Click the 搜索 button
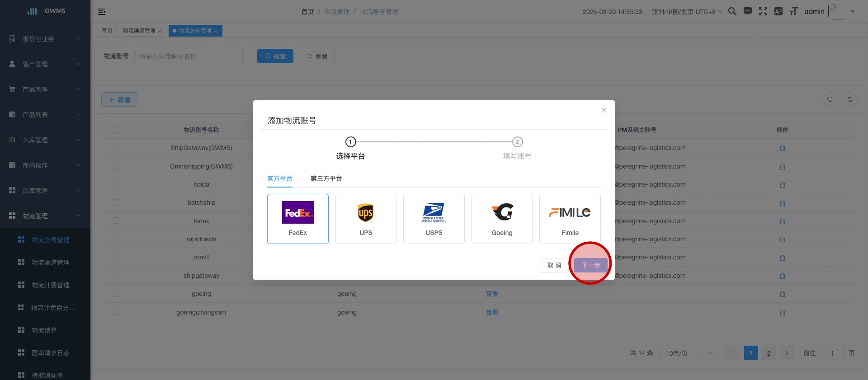Screen dimensions: 868x380 [x=275, y=56]
